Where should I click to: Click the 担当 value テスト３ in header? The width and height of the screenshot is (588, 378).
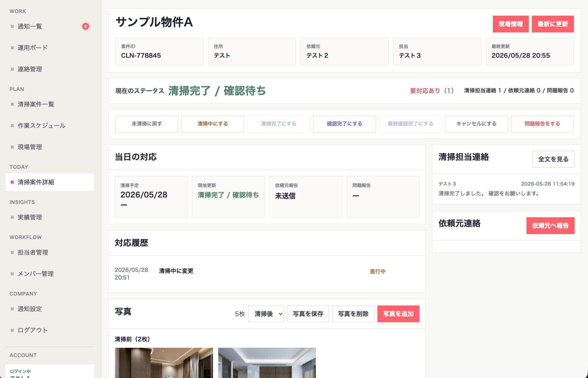tap(410, 55)
